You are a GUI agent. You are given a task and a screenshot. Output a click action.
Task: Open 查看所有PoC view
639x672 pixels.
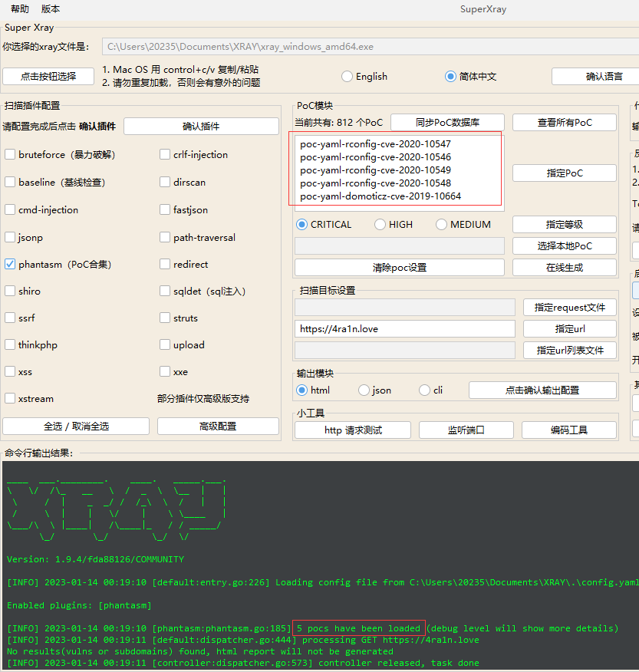[564, 122]
